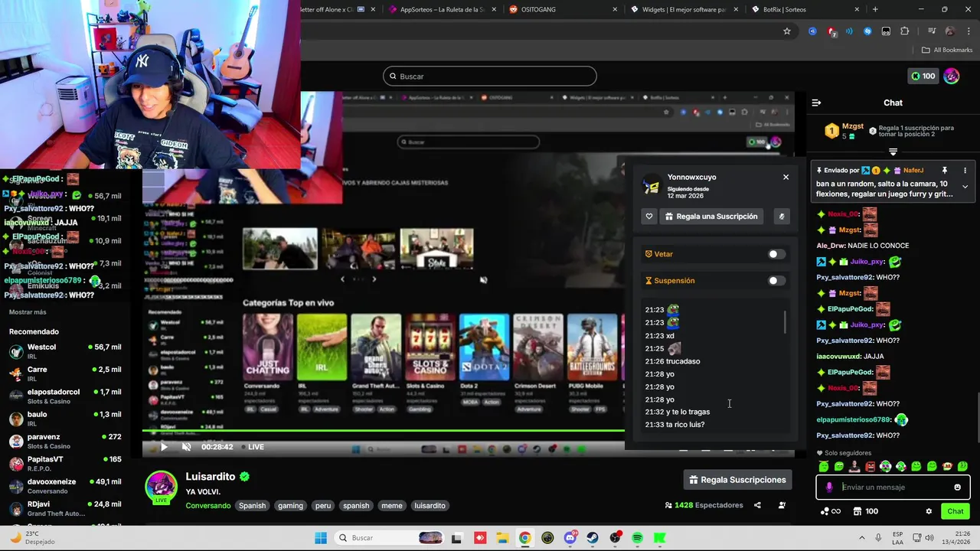Show hidden system tray icons
The image size is (980, 551).
pyautogui.click(x=862, y=538)
